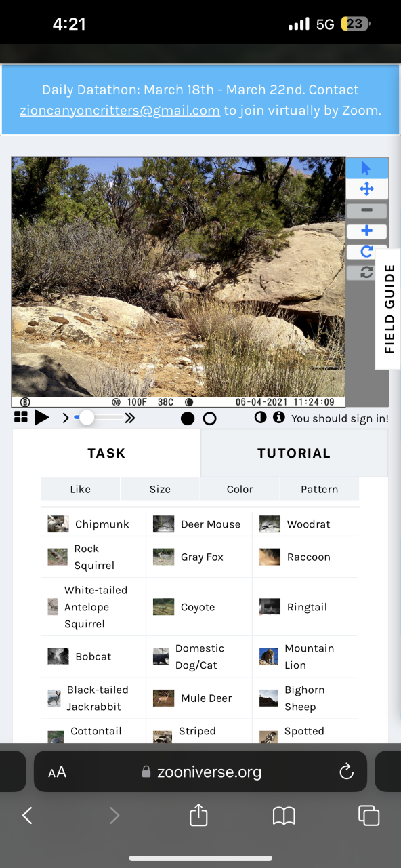Open the Like filter dropdown

(80, 489)
